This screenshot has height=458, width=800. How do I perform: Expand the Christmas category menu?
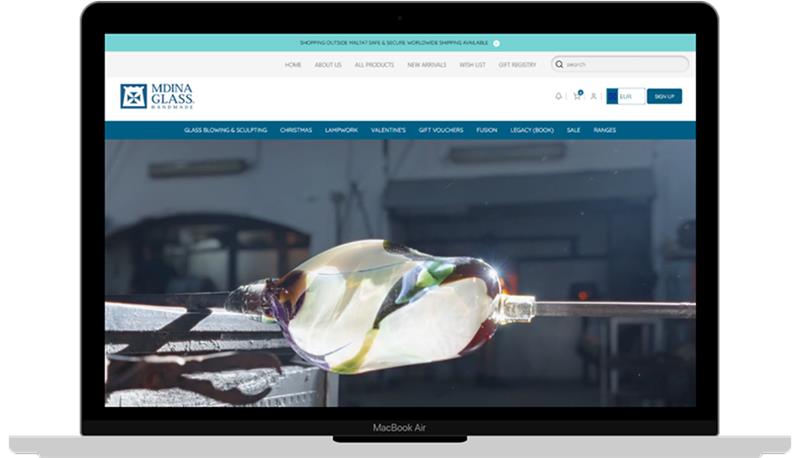coord(296,130)
